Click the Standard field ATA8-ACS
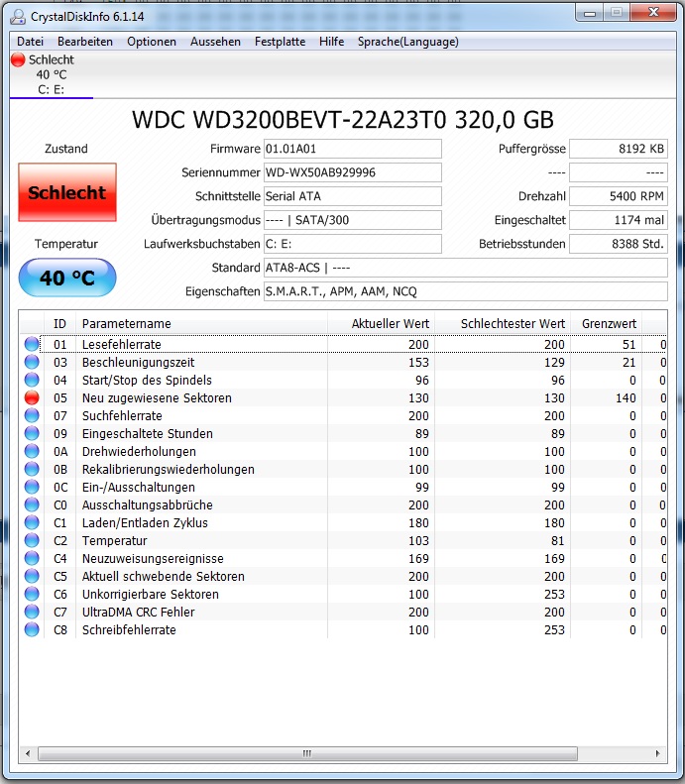 [466, 268]
